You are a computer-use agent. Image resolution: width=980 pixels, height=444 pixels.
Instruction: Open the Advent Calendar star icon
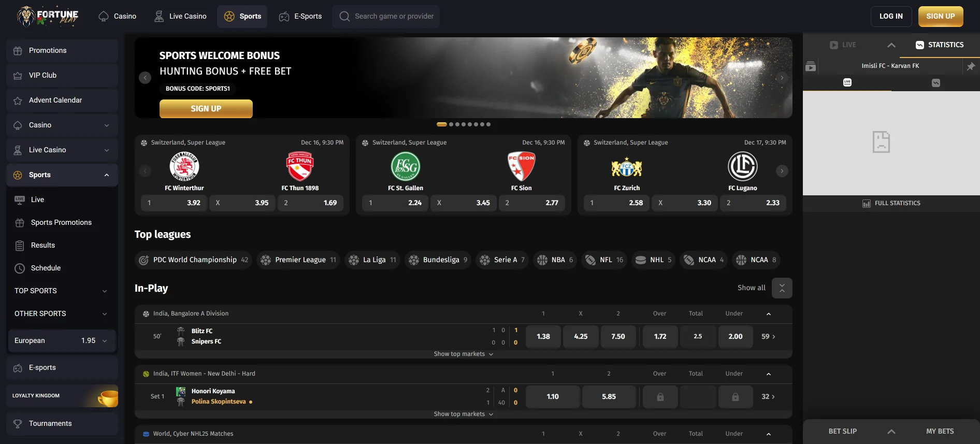point(18,101)
